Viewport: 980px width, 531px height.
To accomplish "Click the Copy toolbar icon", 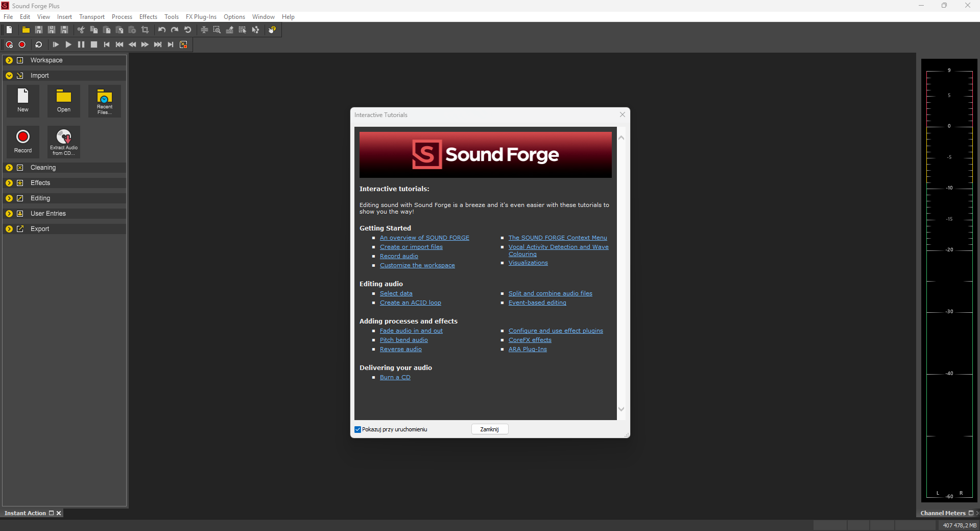I will pos(94,30).
